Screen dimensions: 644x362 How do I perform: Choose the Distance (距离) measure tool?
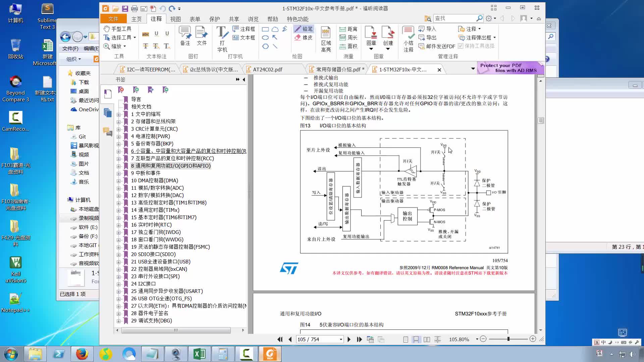pos(348,29)
